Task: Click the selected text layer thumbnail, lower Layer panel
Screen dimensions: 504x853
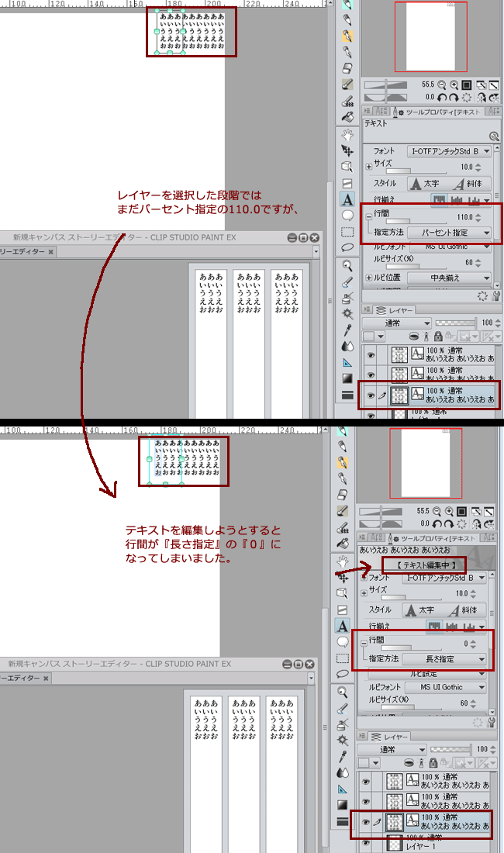Action: click(x=395, y=822)
